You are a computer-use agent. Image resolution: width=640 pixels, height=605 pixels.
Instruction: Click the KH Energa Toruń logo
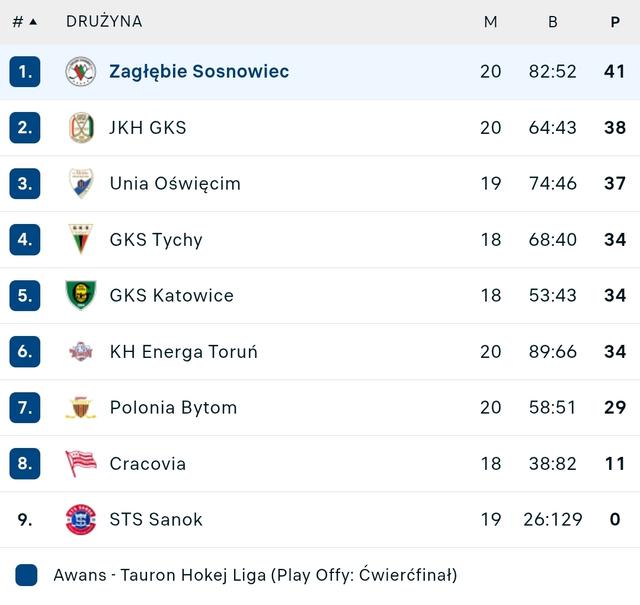80,351
